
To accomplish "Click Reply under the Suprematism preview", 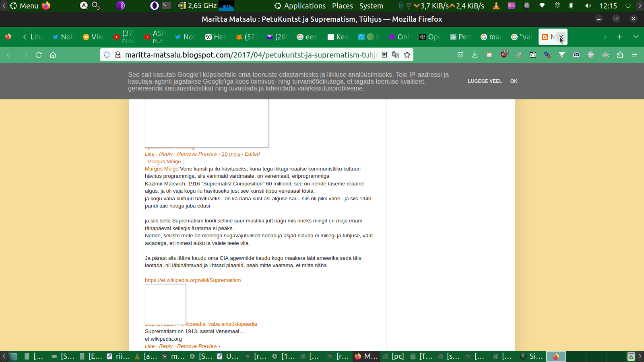I will pyautogui.click(x=166, y=346).
